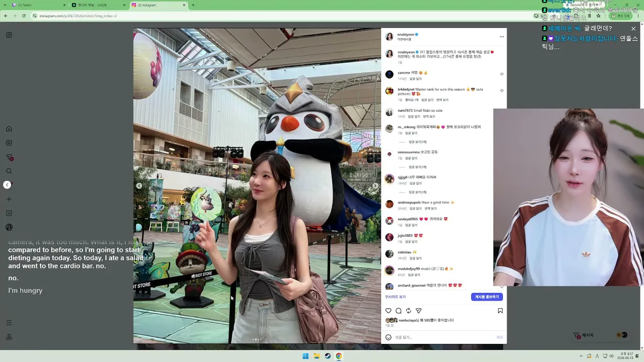Click '번역 보기' on nam7673's comment
This screenshot has height=362, width=644.
pyautogui.click(x=429, y=117)
